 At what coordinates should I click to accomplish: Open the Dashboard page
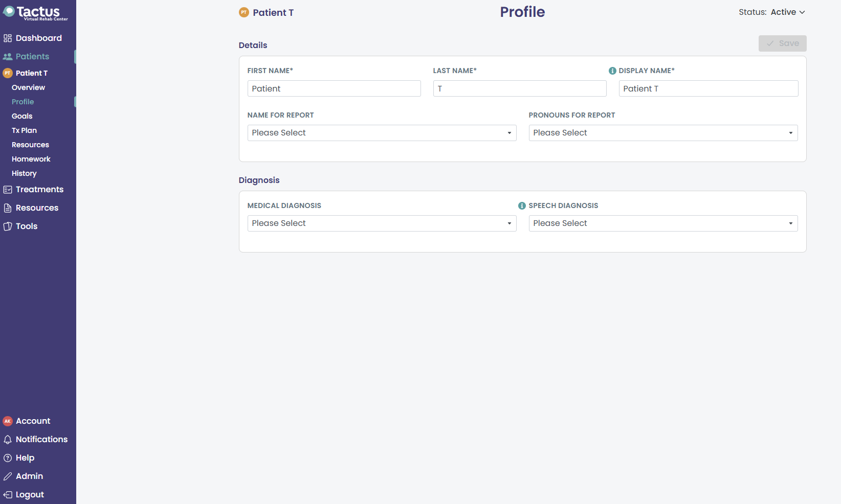point(38,38)
